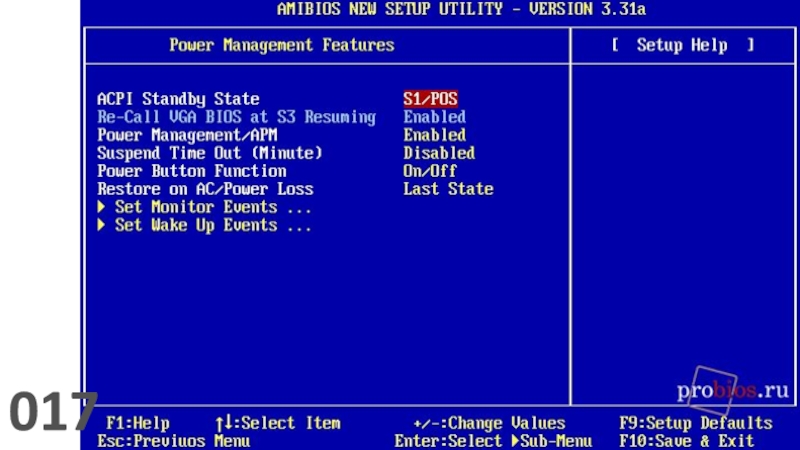
Task: Open the Set Wake Up Events submenu
Action: coord(213,226)
